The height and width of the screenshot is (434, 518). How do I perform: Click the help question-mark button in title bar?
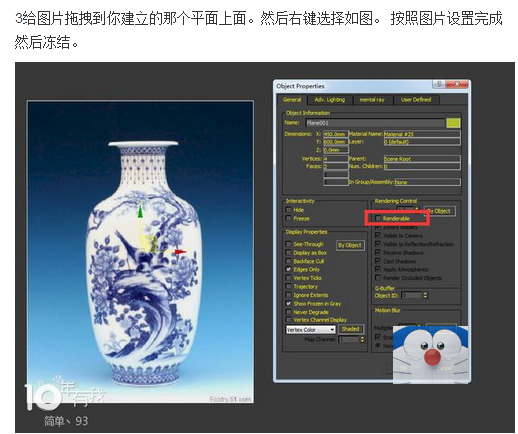point(439,85)
